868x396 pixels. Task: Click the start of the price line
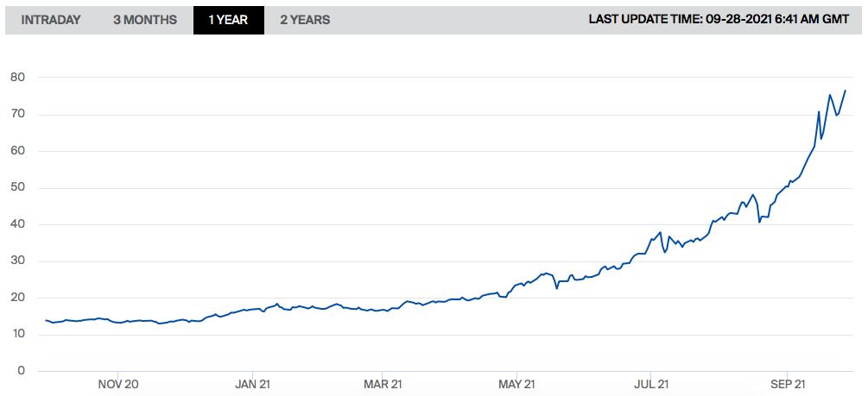pyautogui.click(x=46, y=320)
